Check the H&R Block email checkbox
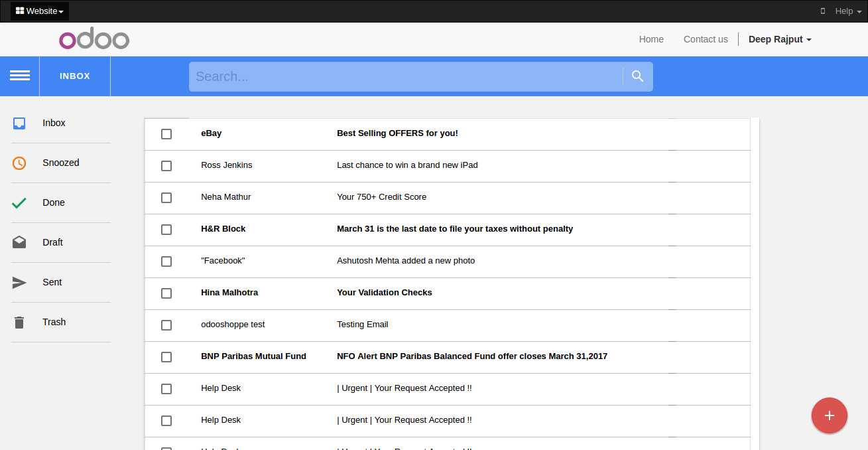Viewport: 868px width, 450px height. coord(166,230)
